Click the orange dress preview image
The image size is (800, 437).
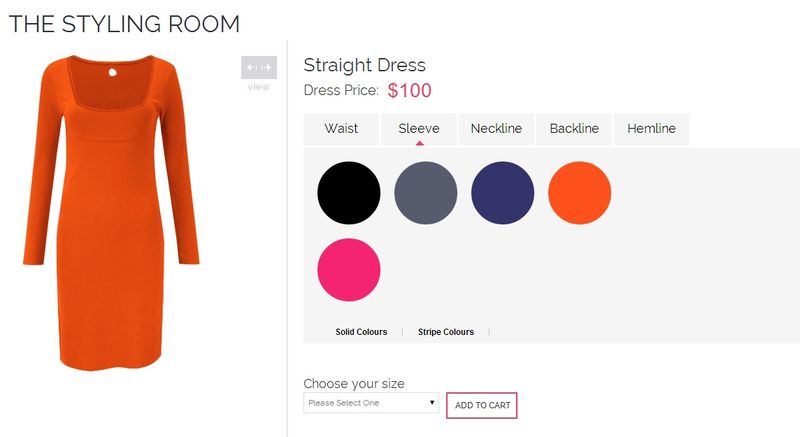pos(111,212)
